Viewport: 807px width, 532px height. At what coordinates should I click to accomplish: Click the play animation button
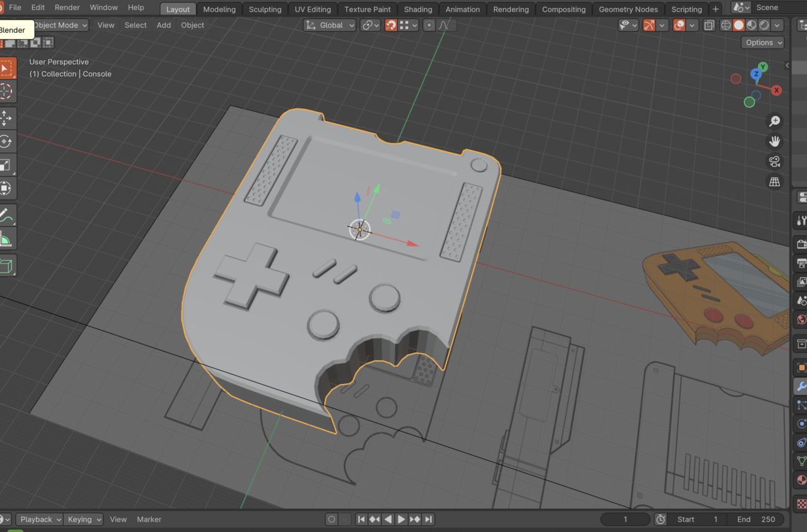pyautogui.click(x=401, y=519)
